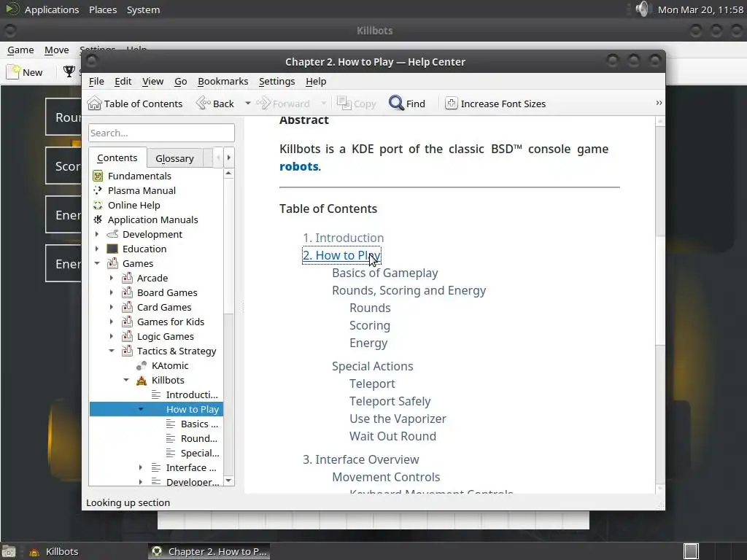Screen dimensions: 747x560
Task: Click the Logic Games folder icon
Action: [x=127, y=337]
